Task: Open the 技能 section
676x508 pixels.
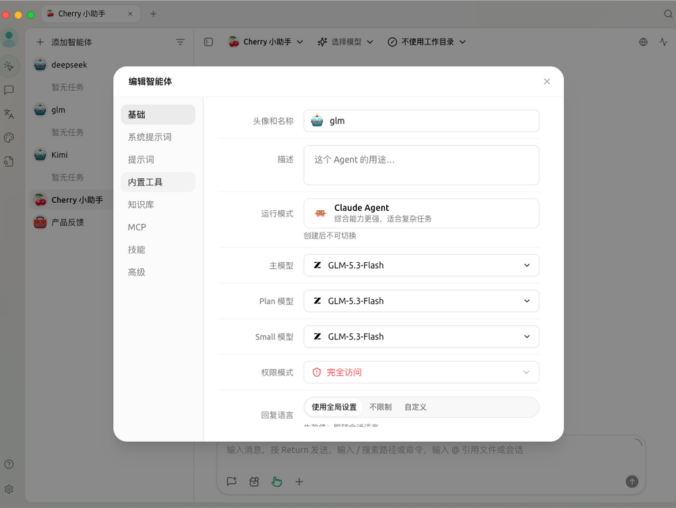Action: (158, 250)
